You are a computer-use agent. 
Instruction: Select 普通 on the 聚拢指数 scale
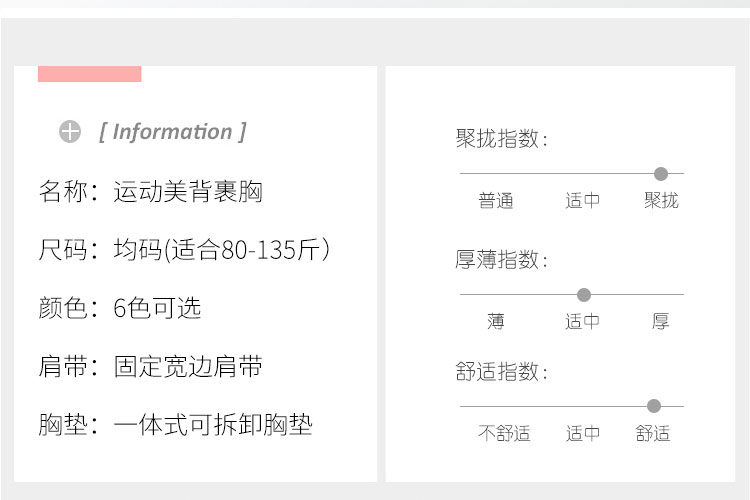[x=496, y=200]
